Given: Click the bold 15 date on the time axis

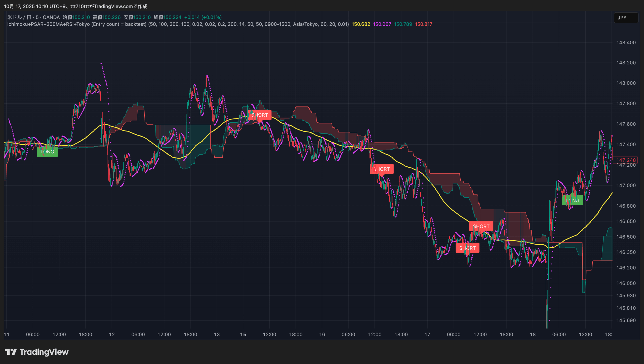Looking at the screenshot, I should [x=243, y=335].
